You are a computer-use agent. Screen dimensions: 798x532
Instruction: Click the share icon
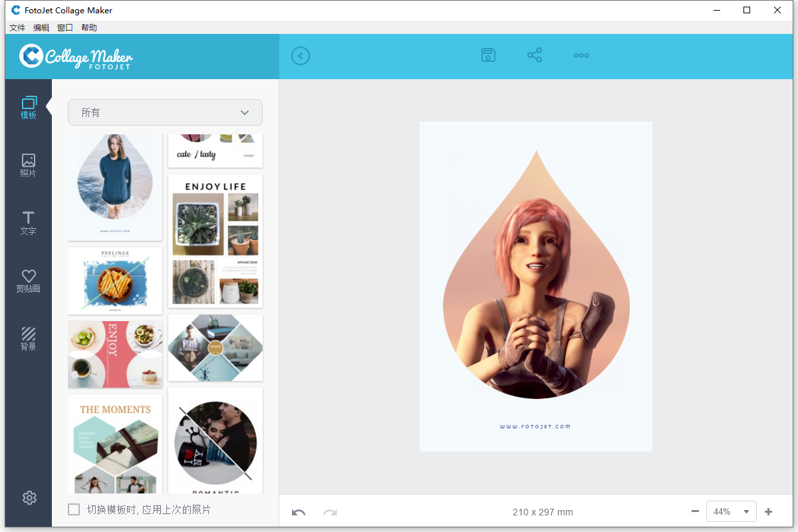[x=535, y=55]
